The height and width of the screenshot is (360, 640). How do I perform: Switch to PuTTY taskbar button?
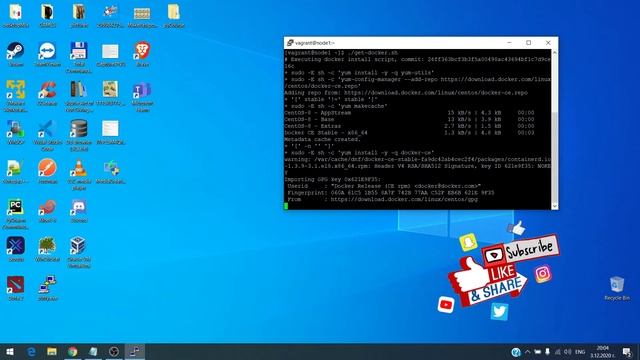pos(135,351)
